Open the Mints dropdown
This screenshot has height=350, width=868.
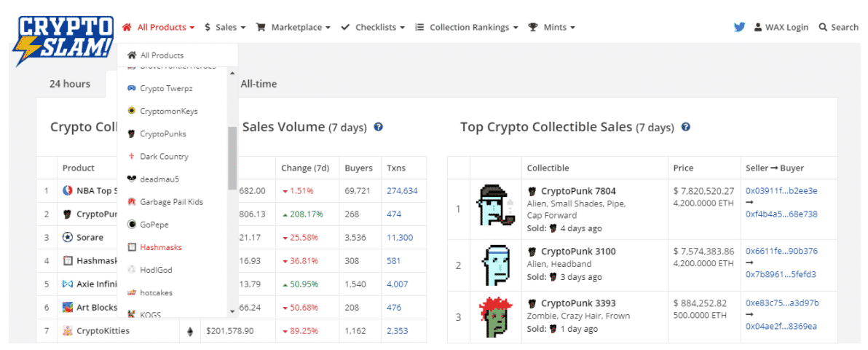click(552, 27)
